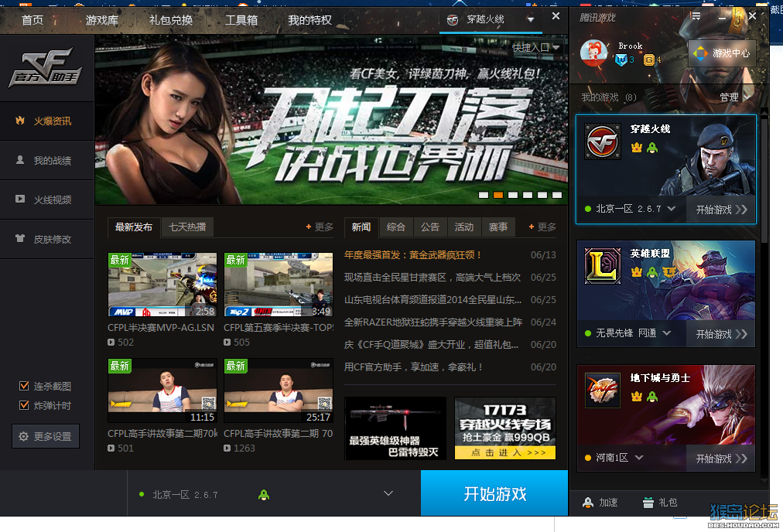Click the large blue 开始游戏 button

pyautogui.click(x=494, y=493)
